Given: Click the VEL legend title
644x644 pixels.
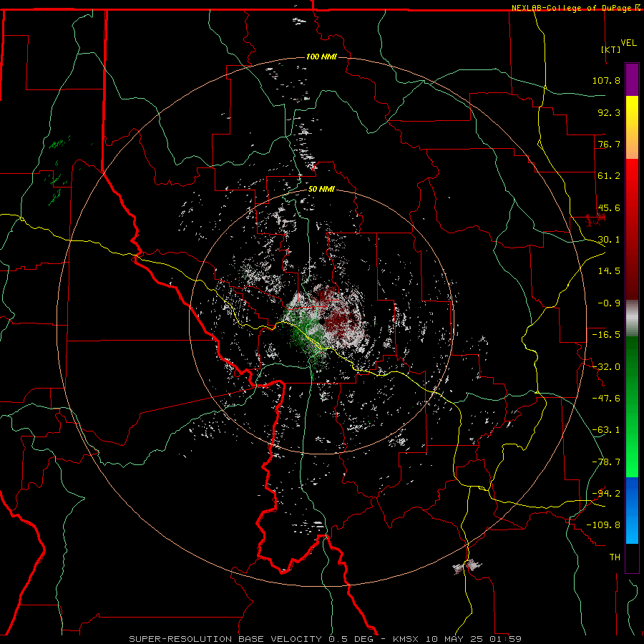Looking at the screenshot, I should pos(628,43).
